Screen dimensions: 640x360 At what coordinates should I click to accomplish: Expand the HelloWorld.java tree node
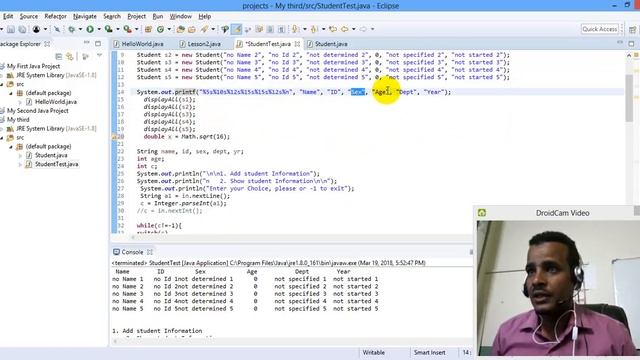(20, 102)
